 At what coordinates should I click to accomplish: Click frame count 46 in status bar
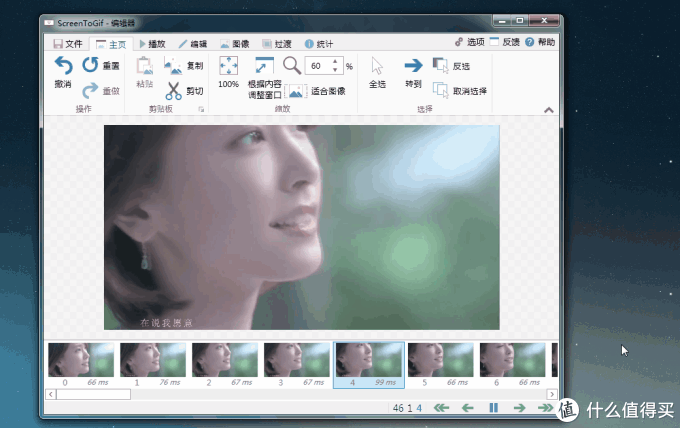tap(398, 408)
